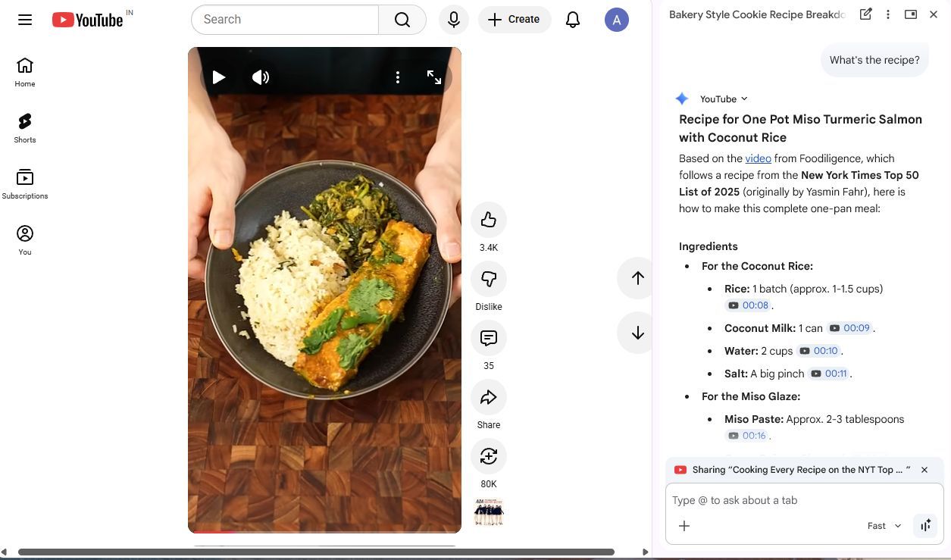The image size is (951, 560).
Task: Open the account avatar menu
Action: pyautogui.click(x=617, y=20)
